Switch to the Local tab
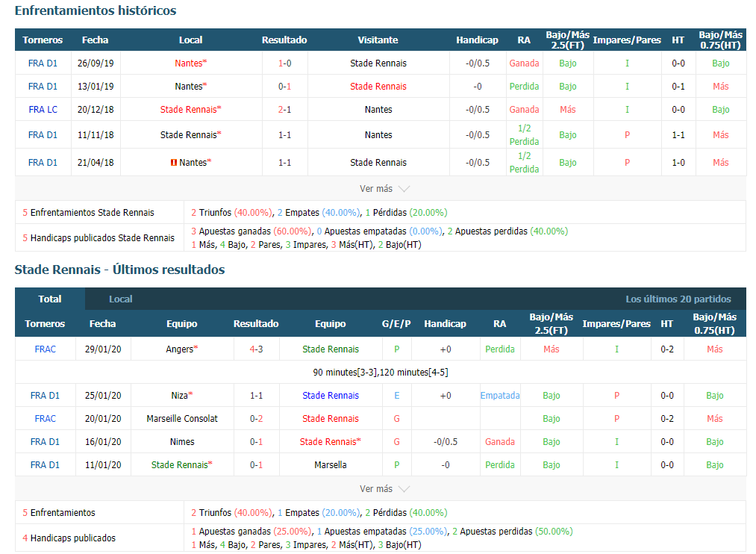This screenshot has width=756, height=554. [x=121, y=299]
